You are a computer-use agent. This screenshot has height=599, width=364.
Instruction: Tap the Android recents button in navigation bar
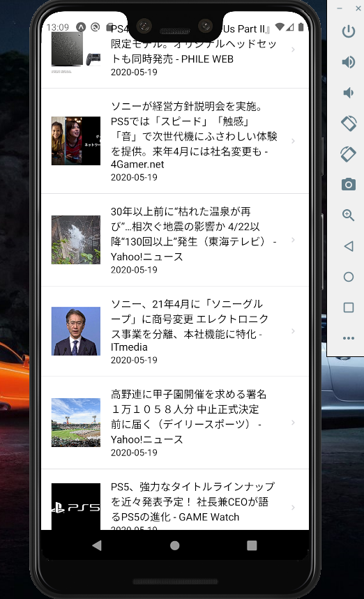[x=252, y=545]
